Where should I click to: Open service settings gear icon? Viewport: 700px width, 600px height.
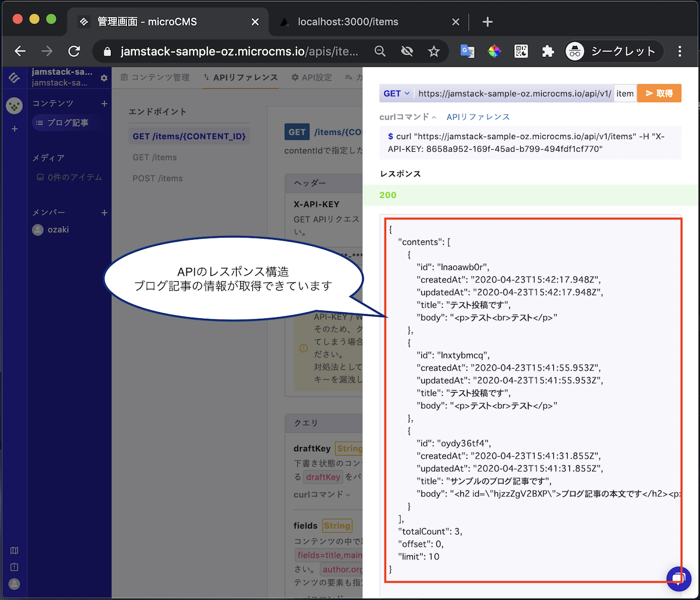pos(104,78)
